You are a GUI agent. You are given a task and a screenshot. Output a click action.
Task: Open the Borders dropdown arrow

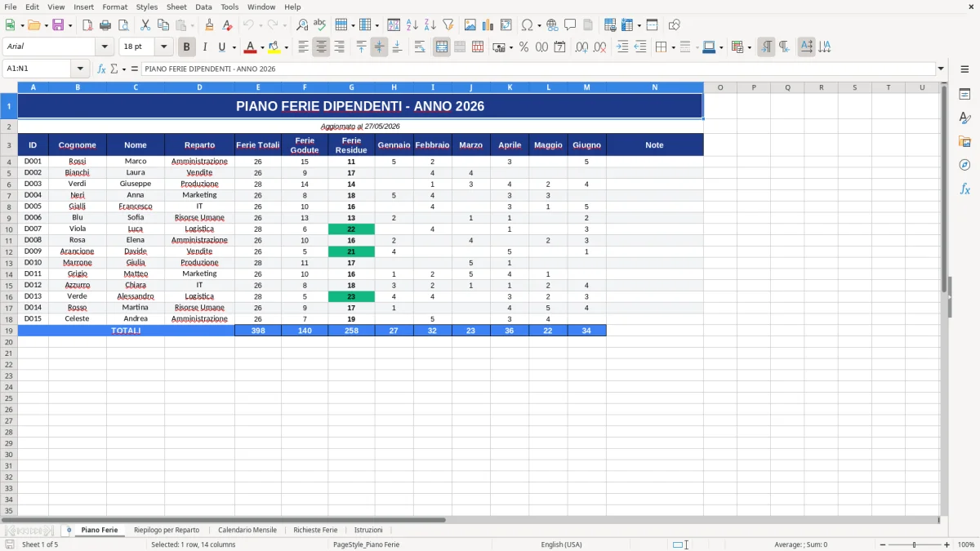click(x=673, y=47)
